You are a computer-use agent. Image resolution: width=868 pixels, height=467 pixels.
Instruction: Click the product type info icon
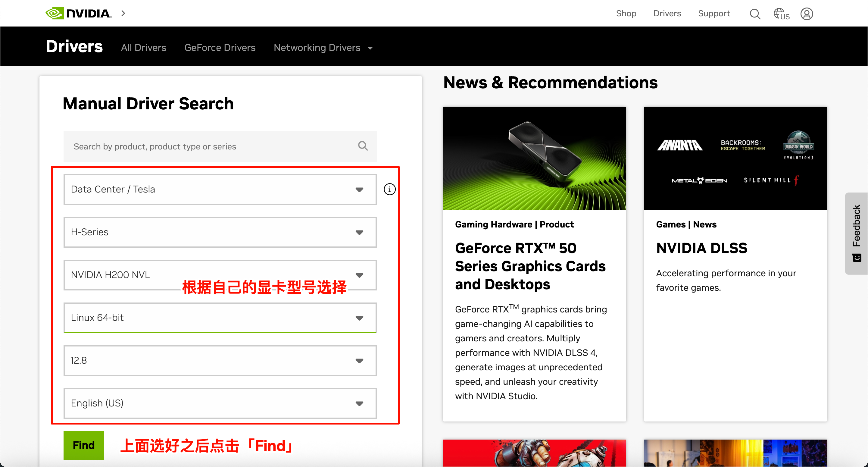[389, 189]
